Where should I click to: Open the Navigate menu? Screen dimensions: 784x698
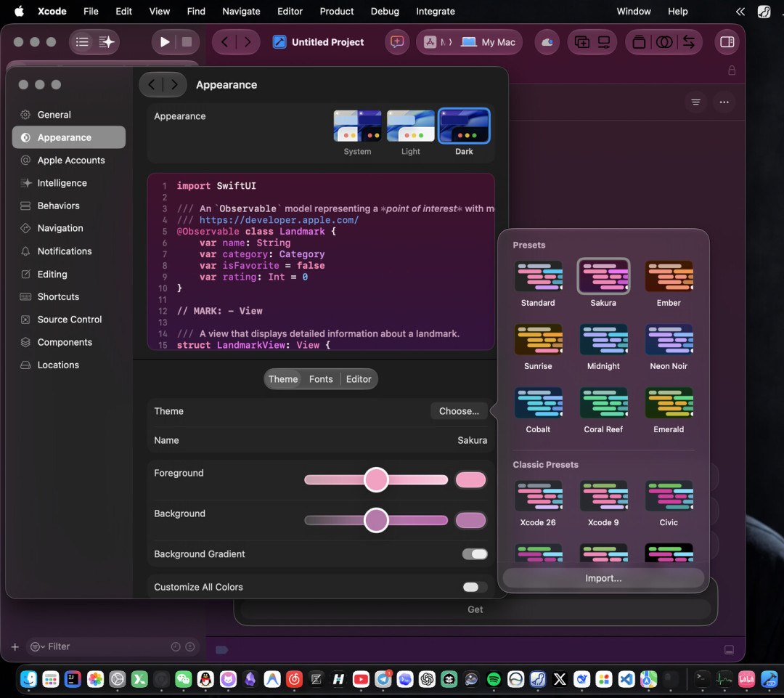(241, 11)
